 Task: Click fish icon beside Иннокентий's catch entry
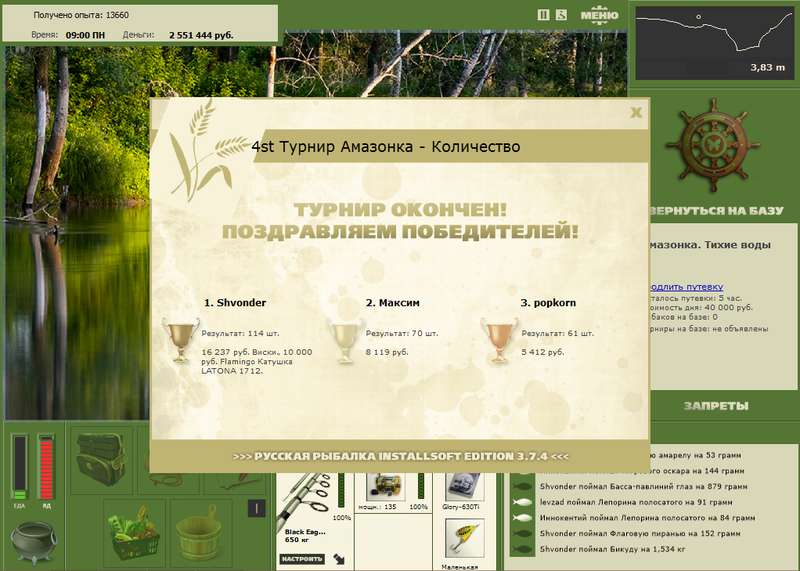pyautogui.click(x=522, y=518)
